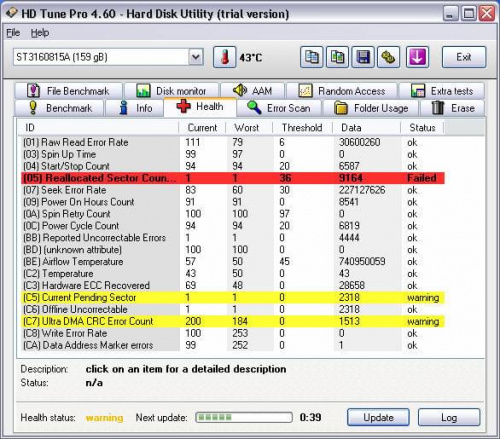
Task: Click the save floppy disk icon
Action: [x=363, y=57]
